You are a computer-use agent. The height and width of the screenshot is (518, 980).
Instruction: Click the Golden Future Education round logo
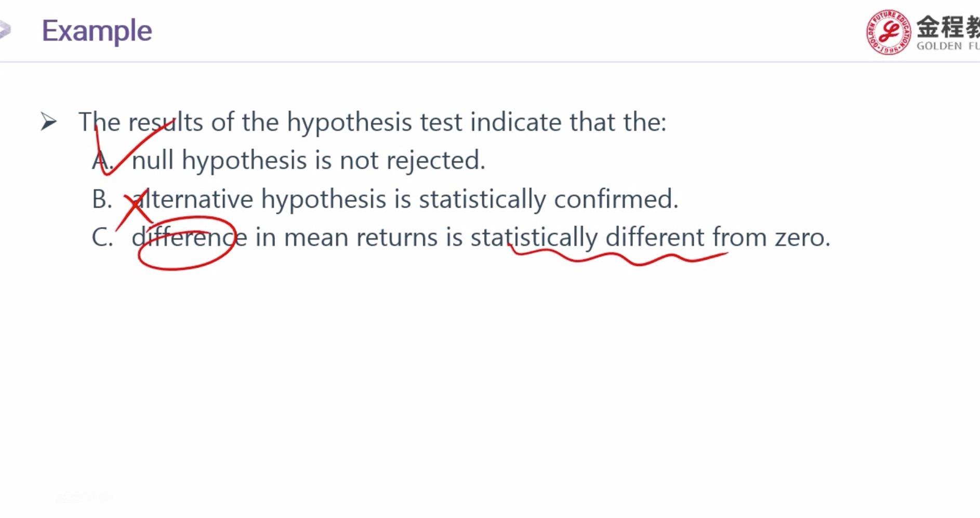coord(888,32)
